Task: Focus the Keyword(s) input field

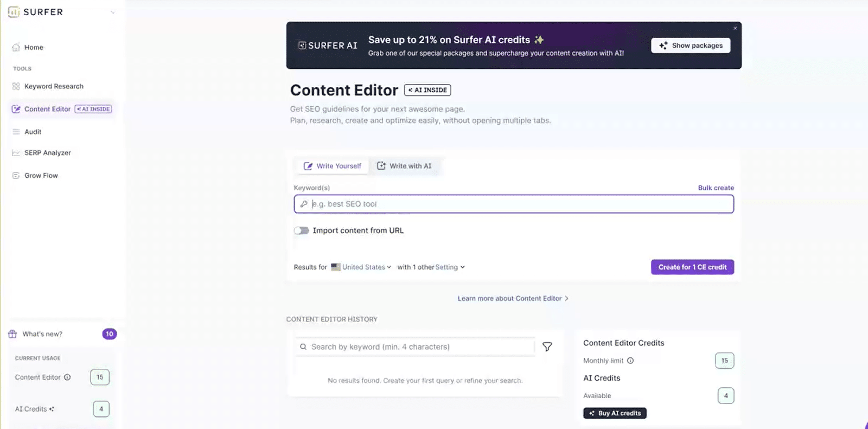Action: 514,204
